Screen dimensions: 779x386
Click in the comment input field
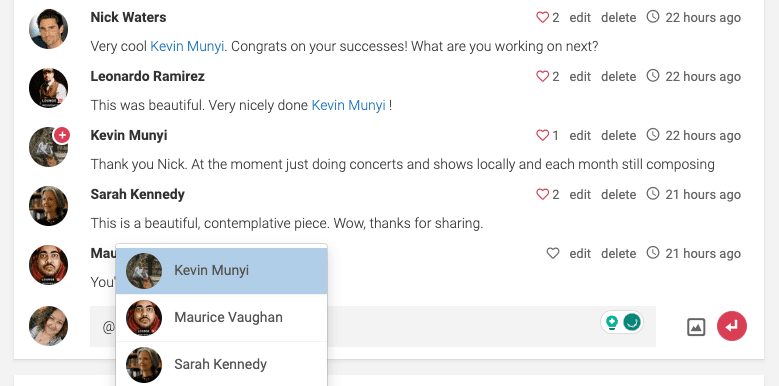click(x=373, y=326)
